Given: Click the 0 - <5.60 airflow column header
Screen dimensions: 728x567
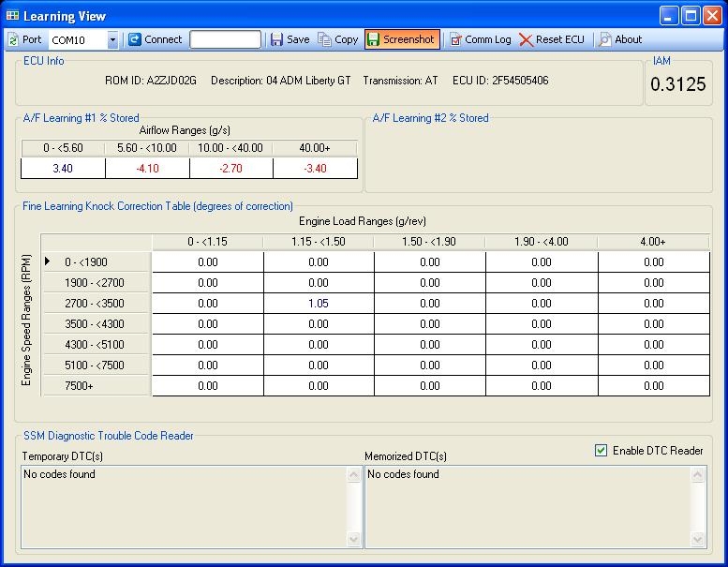Looking at the screenshot, I should [63, 148].
